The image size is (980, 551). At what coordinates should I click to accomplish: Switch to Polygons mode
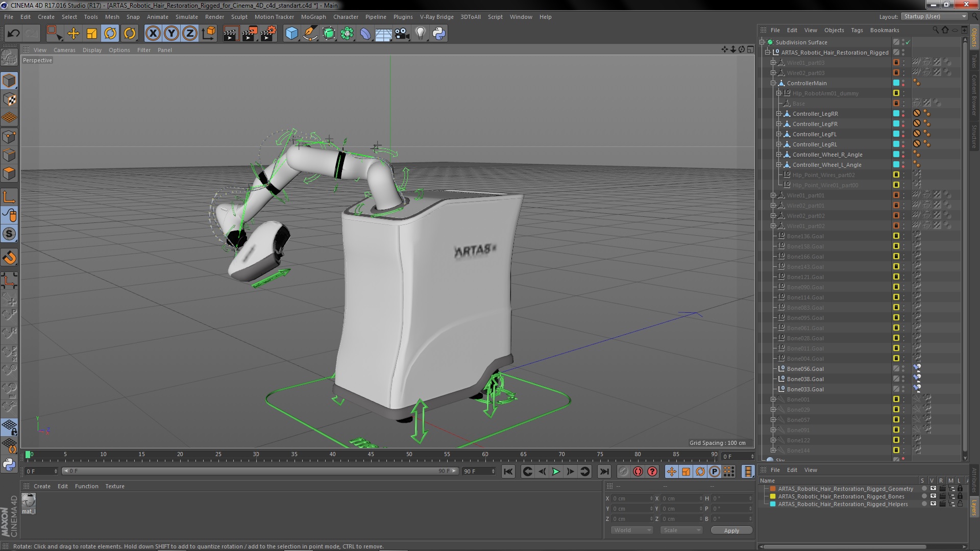tap(9, 174)
